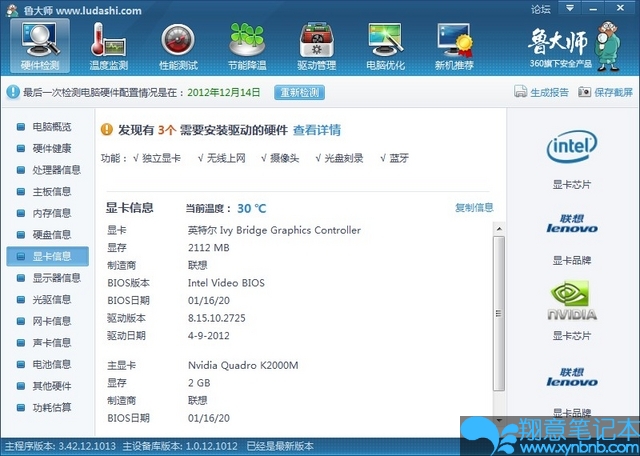Open 硬件检测 hardware detection tab icon
This screenshot has width=640, height=456.
point(40,46)
